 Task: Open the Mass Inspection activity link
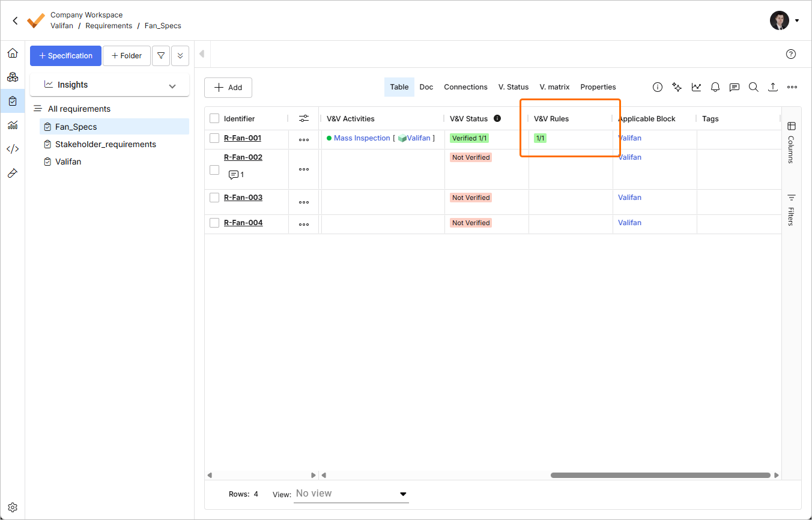point(362,138)
